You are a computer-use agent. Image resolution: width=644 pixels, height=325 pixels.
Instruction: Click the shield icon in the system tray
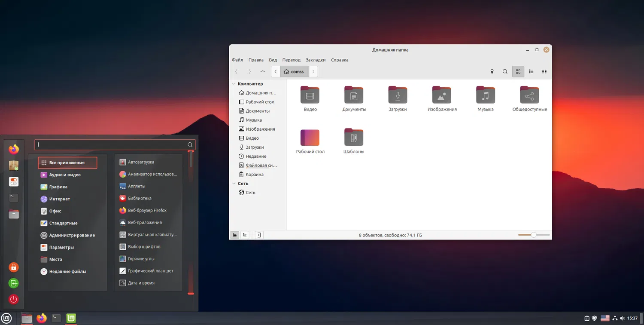[x=595, y=319]
